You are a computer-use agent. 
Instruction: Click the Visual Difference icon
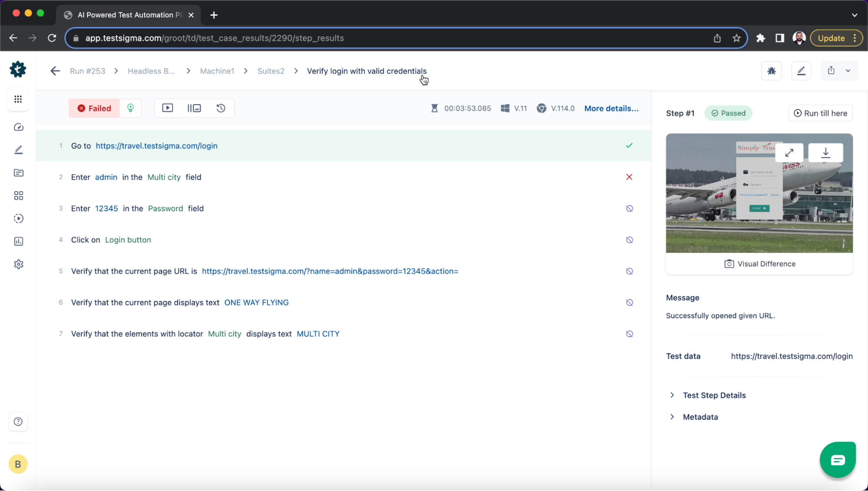pyautogui.click(x=729, y=264)
